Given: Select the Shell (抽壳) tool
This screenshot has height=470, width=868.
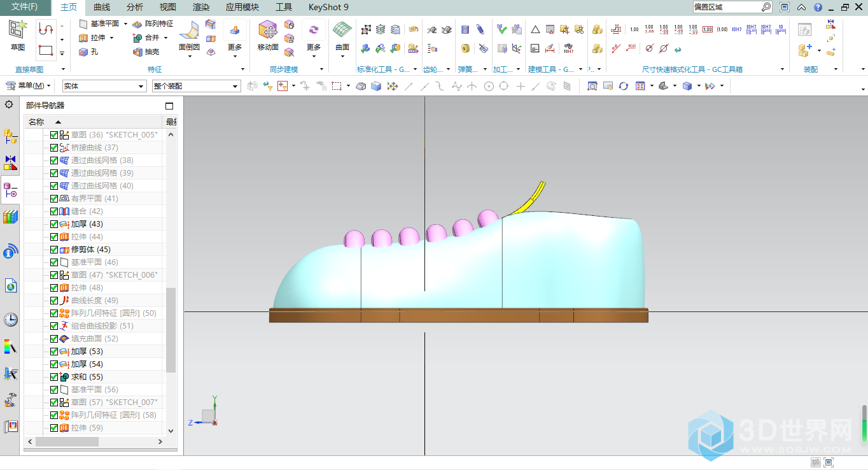Looking at the screenshot, I should [146, 52].
